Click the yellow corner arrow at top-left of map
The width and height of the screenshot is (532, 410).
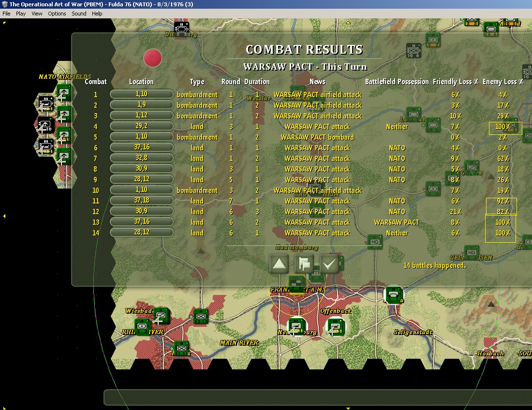4,23
